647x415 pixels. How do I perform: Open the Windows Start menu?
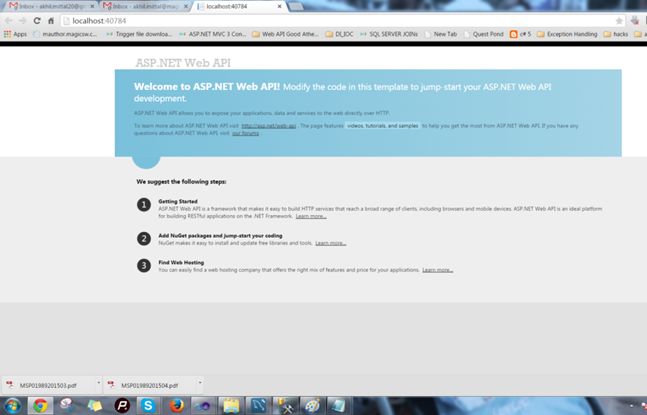tap(12, 406)
